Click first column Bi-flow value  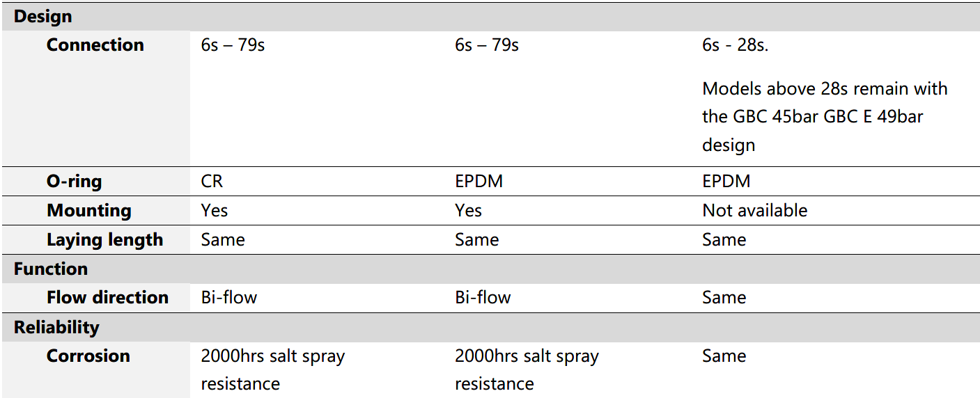point(228,298)
